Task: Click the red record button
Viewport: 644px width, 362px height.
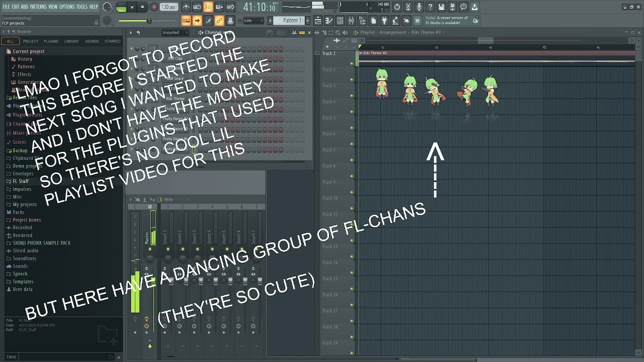Action: [154, 7]
